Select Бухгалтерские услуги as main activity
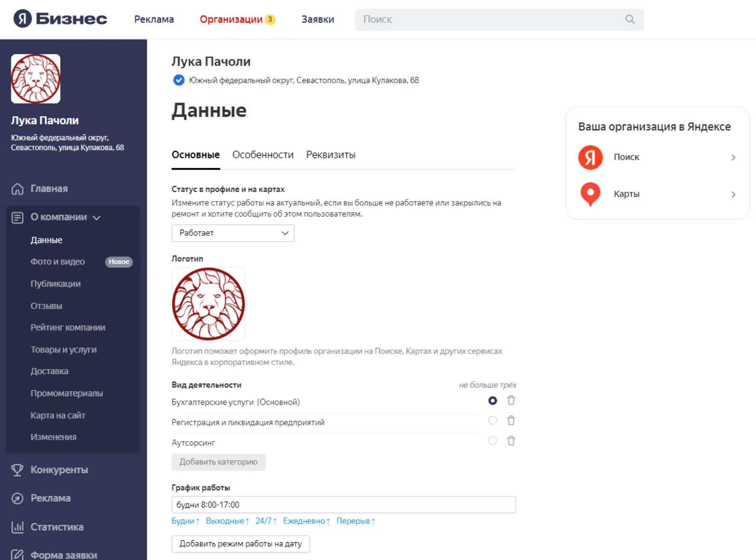The image size is (756, 560). pos(493,401)
